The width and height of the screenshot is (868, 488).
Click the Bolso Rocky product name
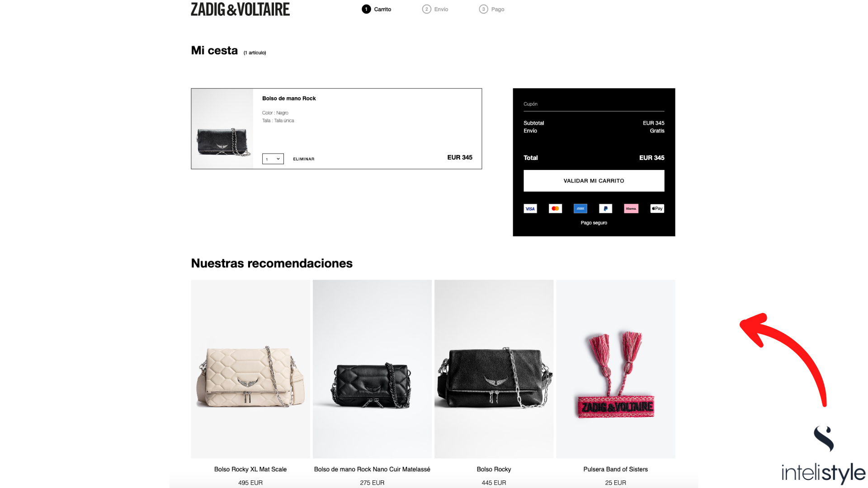click(494, 469)
